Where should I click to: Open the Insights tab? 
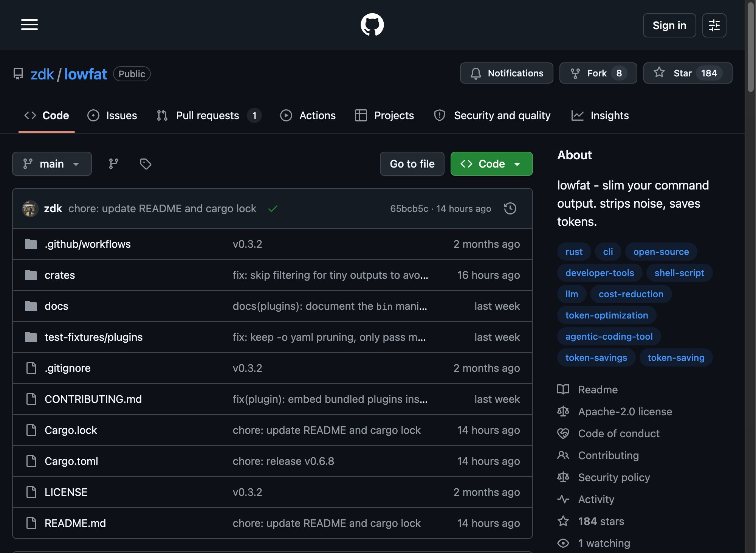600,115
